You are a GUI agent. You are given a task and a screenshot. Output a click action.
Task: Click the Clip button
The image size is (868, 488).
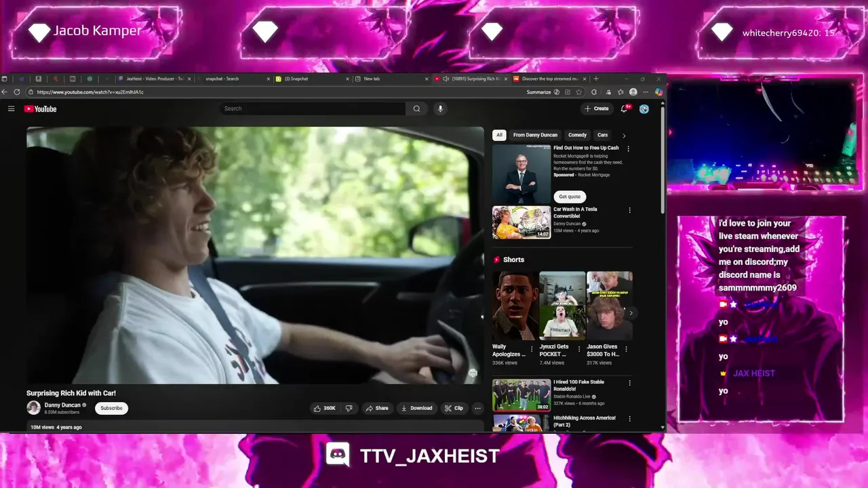point(454,408)
